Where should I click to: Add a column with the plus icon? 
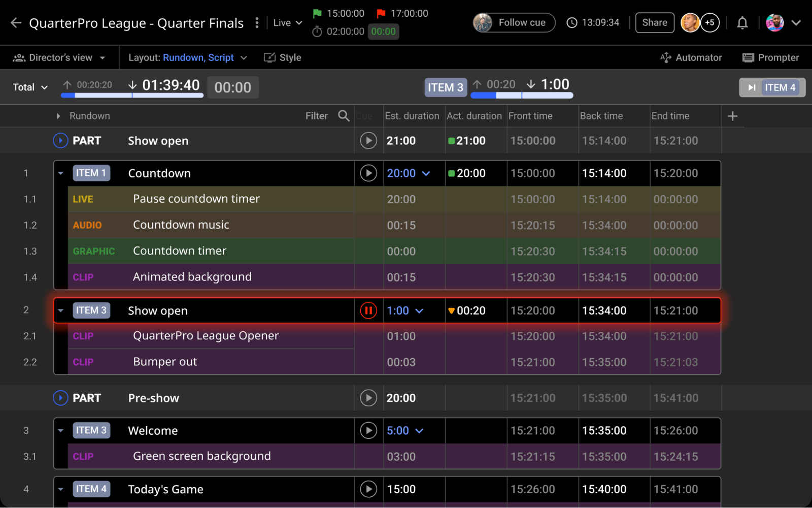click(x=732, y=116)
